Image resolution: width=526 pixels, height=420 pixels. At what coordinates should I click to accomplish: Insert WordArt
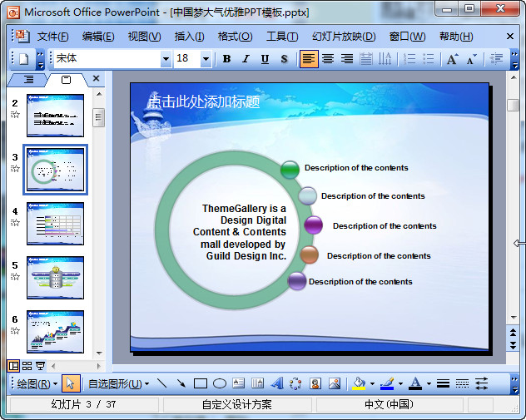tap(277, 383)
